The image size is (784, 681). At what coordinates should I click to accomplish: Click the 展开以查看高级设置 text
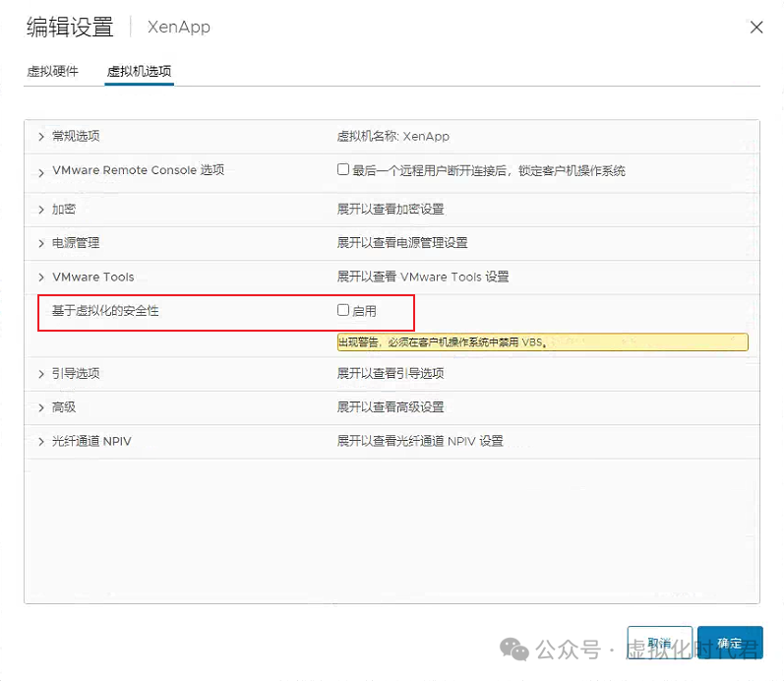click(391, 407)
